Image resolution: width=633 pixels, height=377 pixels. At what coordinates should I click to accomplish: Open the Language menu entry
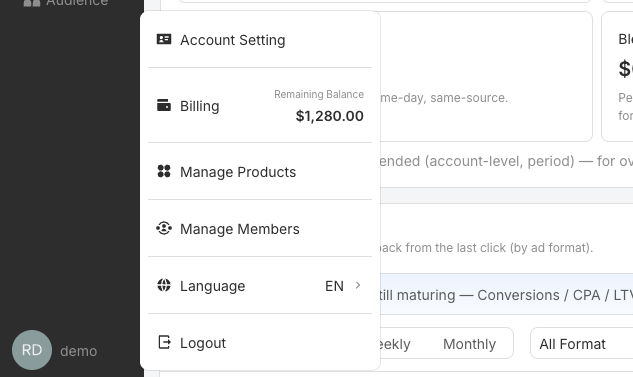coord(260,285)
